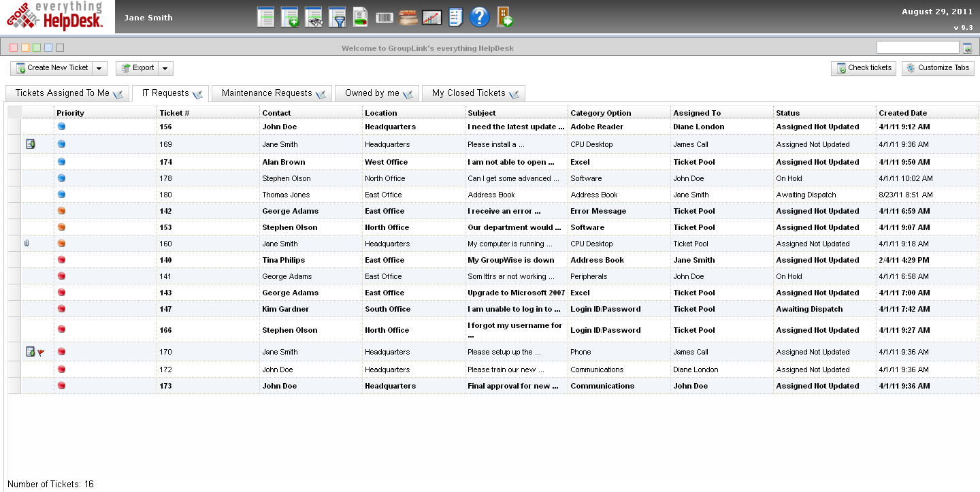The height and width of the screenshot is (492, 980).
Task: Click the barcode asset icon
Action: (x=385, y=18)
